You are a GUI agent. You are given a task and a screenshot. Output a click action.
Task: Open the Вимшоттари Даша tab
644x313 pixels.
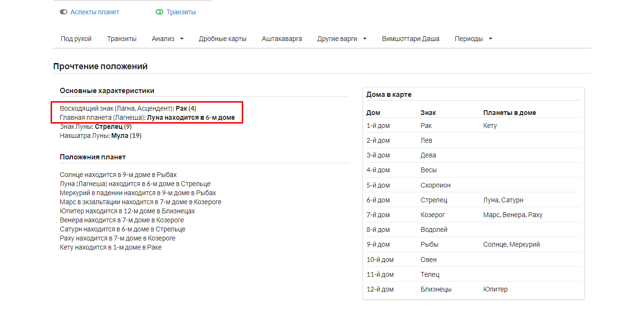(x=410, y=39)
